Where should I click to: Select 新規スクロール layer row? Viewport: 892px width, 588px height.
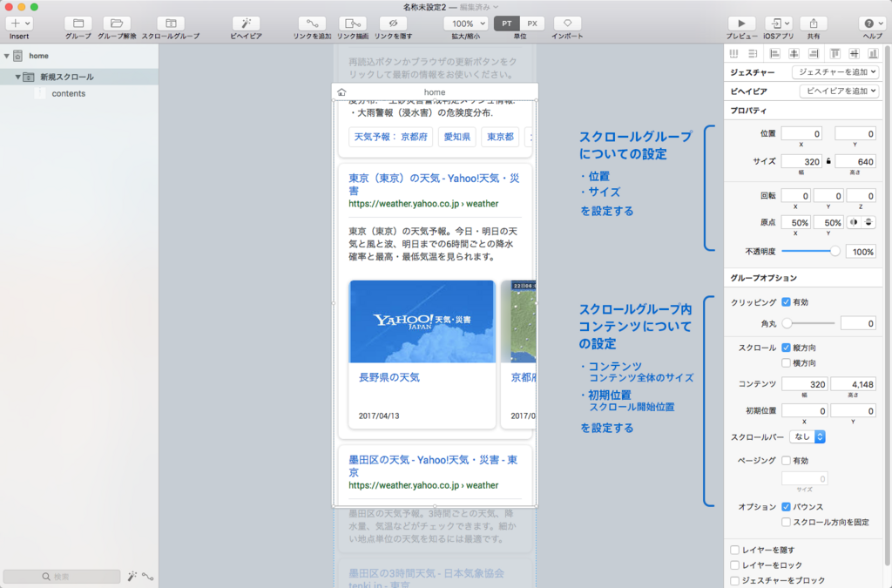point(79,77)
